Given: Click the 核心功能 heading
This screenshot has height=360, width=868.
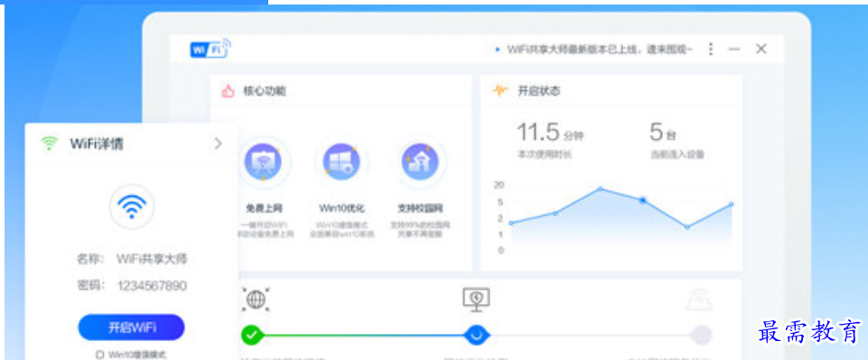Looking at the screenshot, I should (x=265, y=91).
